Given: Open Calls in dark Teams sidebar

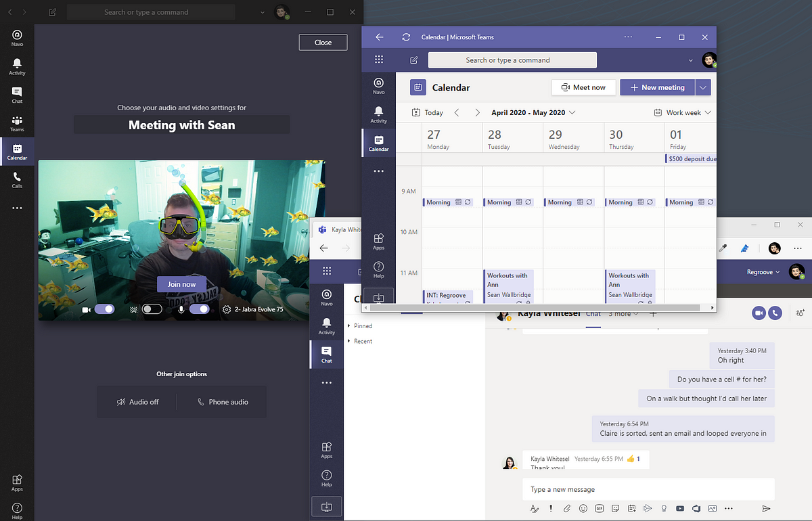Looking at the screenshot, I should (x=17, y=179).
